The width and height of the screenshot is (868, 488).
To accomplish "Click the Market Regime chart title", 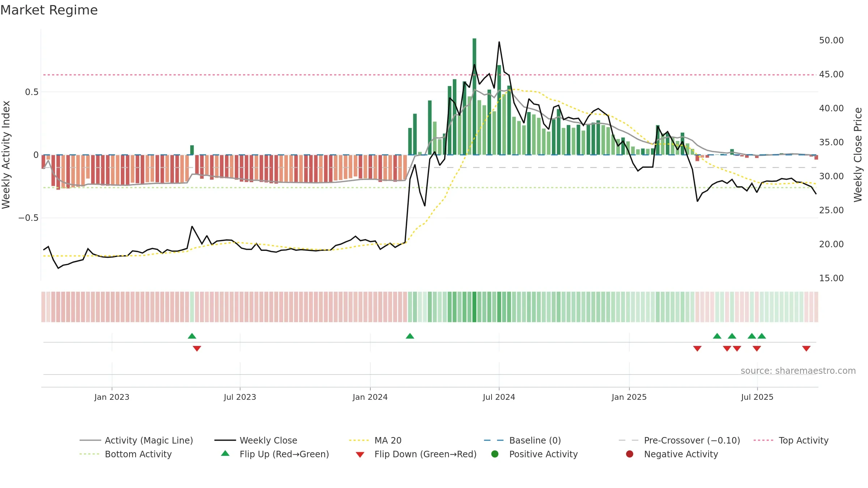I will [x=49, y=10].
